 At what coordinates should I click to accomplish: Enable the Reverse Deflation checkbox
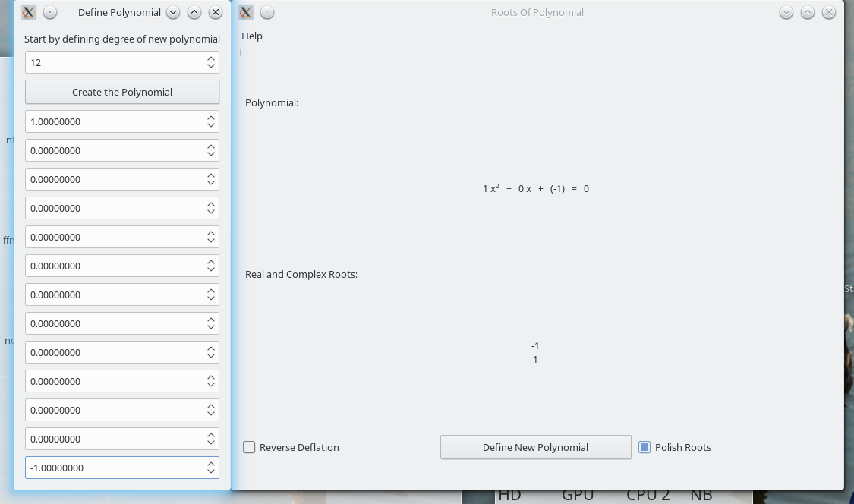(249, 447)
